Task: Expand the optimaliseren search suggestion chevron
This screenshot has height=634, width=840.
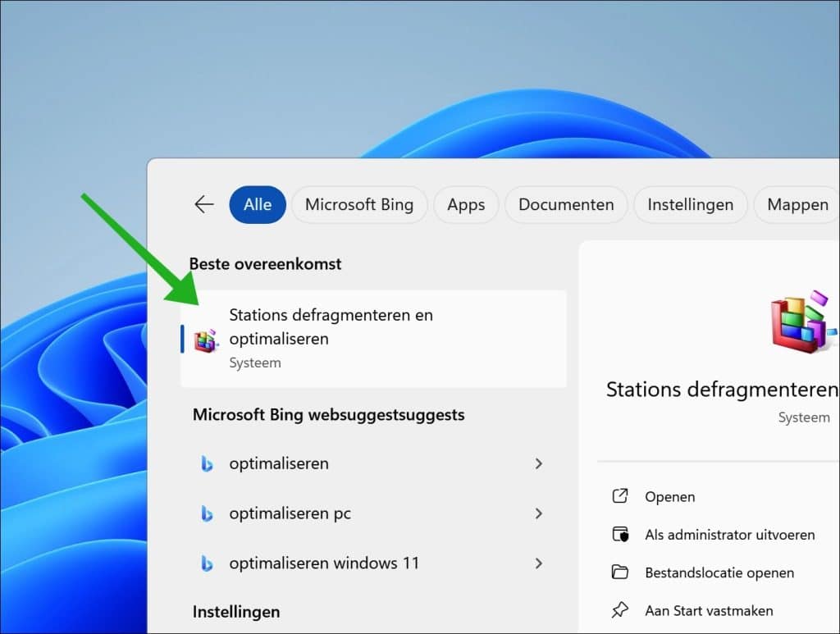Action: (539, 463)
